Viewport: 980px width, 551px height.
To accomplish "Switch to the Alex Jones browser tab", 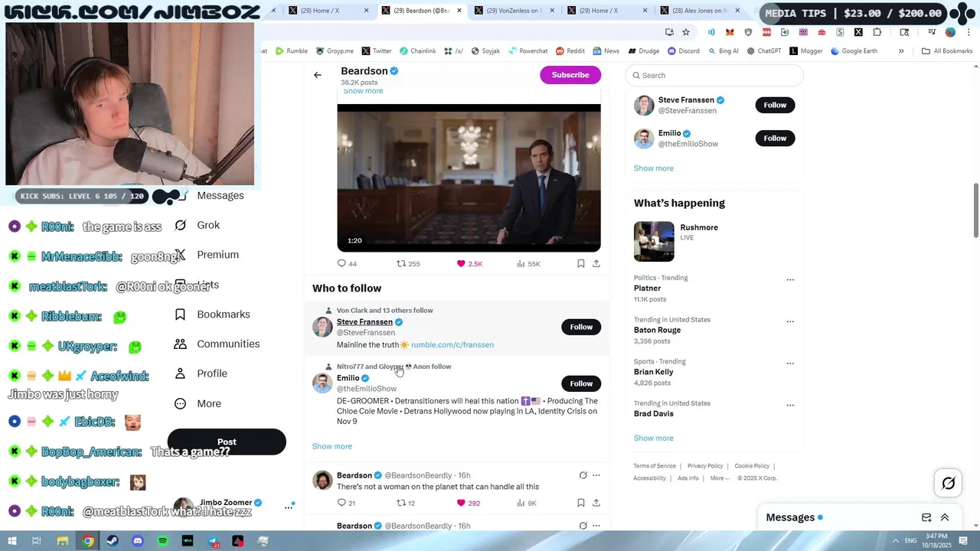I will 701,11.
